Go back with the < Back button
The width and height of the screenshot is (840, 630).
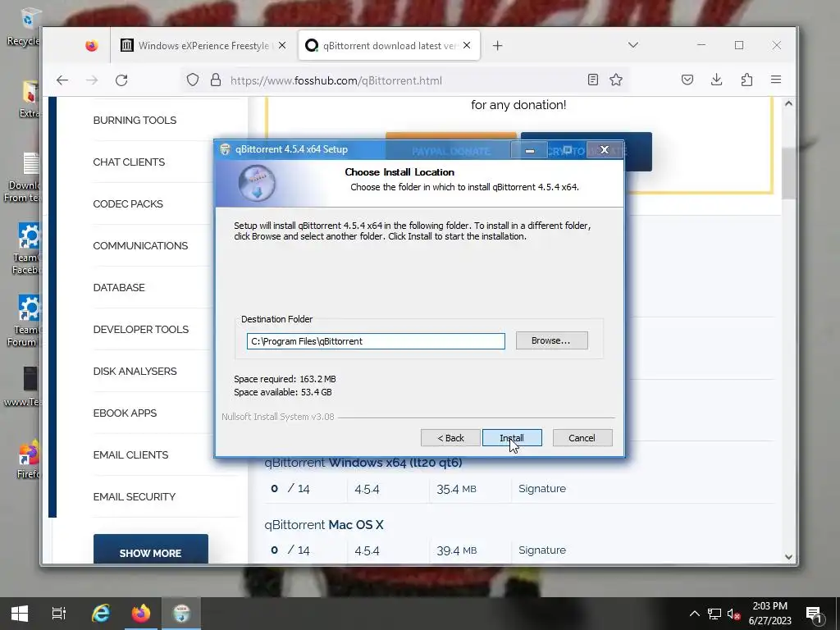point(450,438)
